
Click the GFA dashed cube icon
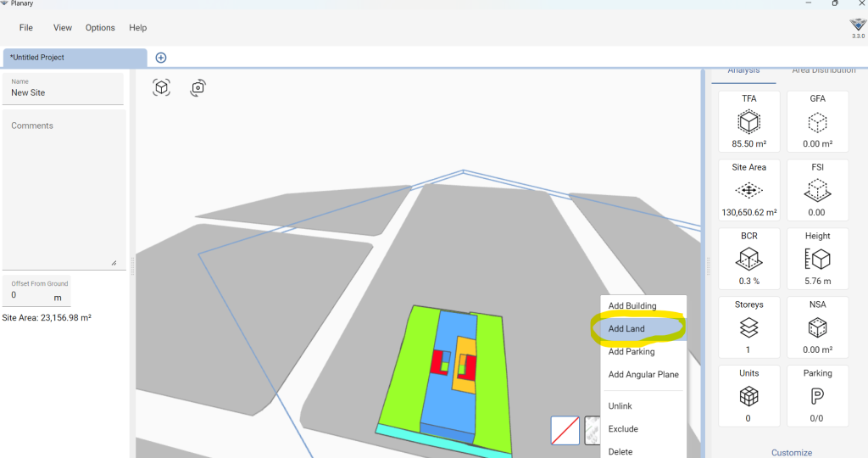818,122
